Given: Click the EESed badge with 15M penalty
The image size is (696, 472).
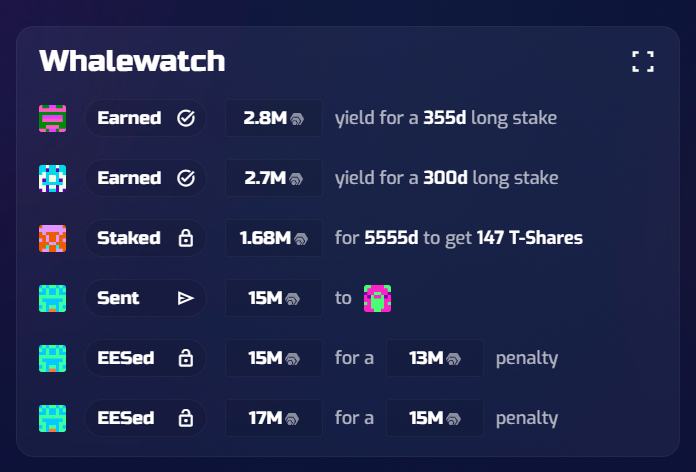Looking at the screenshot, I should [145, 418].
